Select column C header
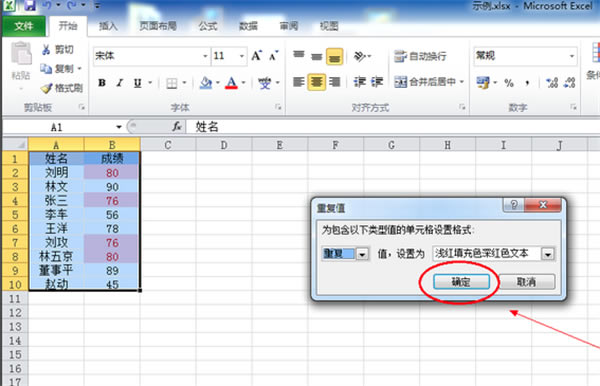The image size is (600, 386). tap(168, 145)
